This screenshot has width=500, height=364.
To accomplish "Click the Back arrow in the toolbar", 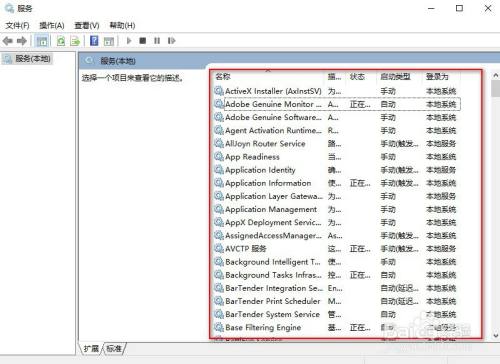I will coord(7,41).
